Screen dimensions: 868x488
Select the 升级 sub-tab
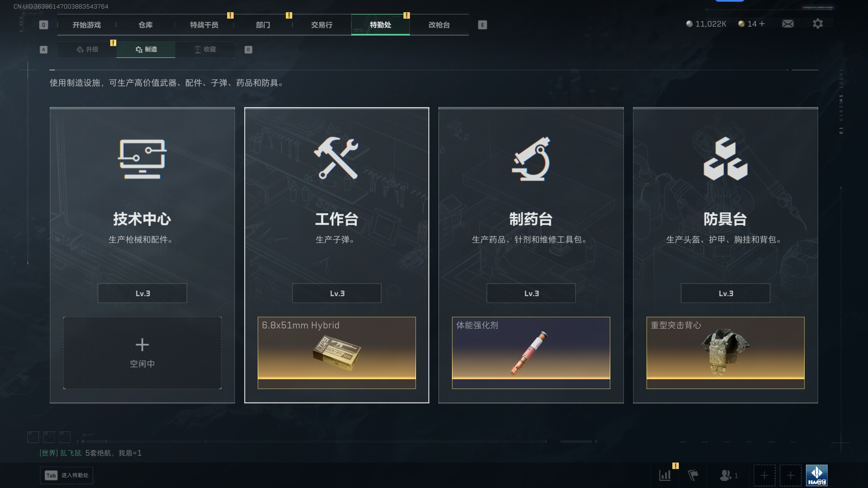pos(87,49)
